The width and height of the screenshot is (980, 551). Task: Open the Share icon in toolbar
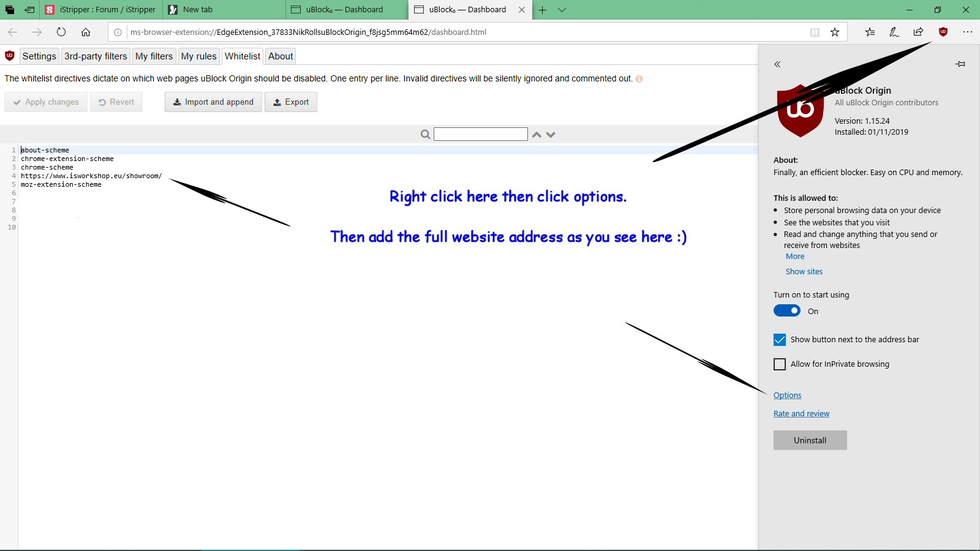tap(918, 32)
